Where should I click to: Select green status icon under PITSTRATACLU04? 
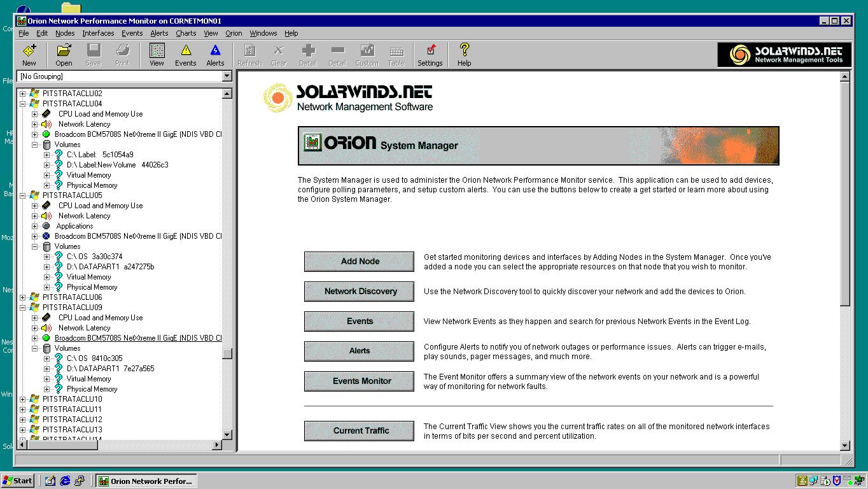click(x=46, y=134)
